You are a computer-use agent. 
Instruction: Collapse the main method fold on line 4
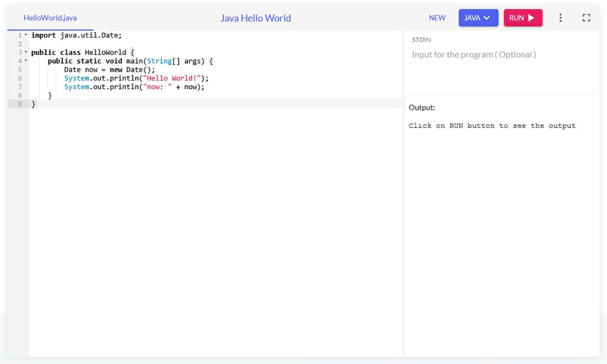click(26, 61)
